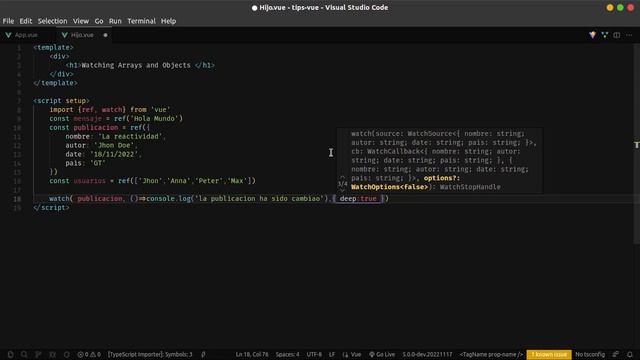Open notifications bell in status bar

(x=629, y=354)
